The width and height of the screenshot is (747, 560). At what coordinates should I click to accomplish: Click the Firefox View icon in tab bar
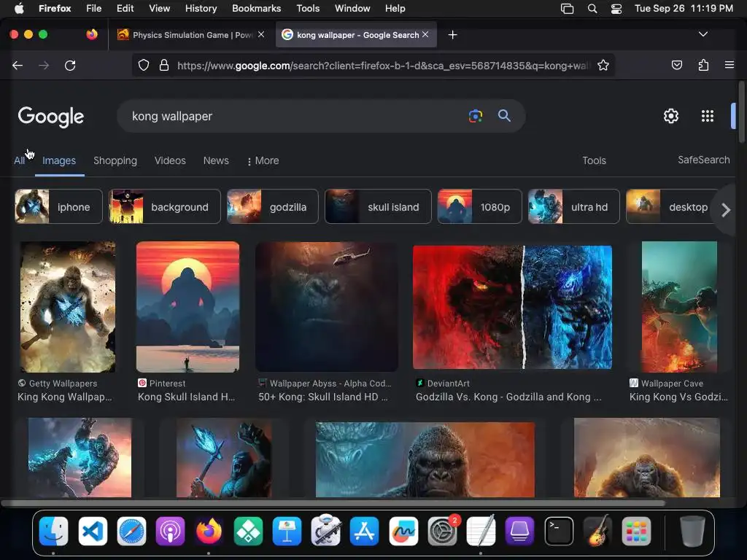tap(92, 34)
